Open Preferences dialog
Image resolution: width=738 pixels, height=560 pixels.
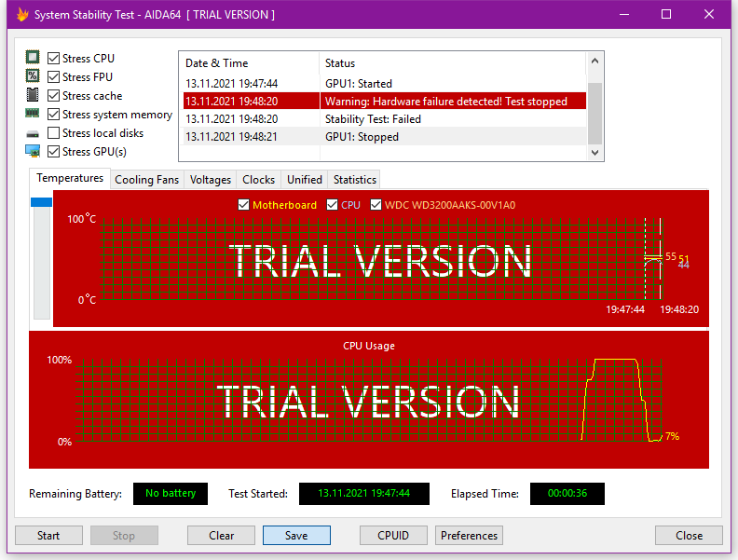[x=469, y=536]
